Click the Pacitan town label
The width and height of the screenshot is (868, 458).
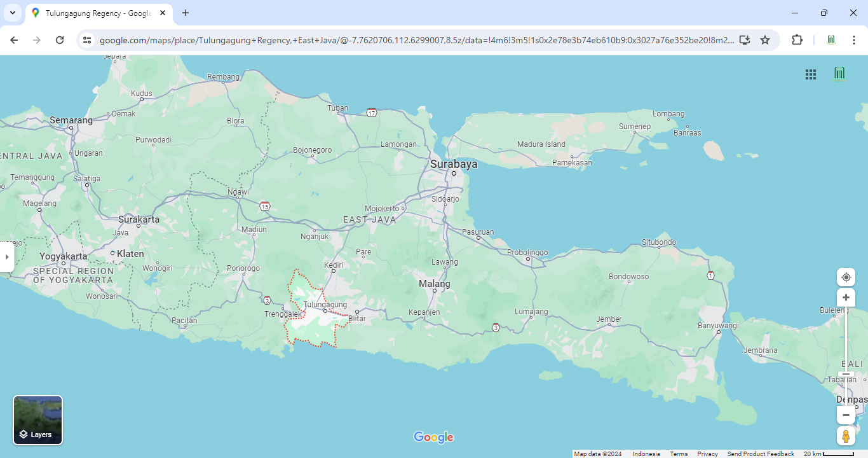click(185, 321)
